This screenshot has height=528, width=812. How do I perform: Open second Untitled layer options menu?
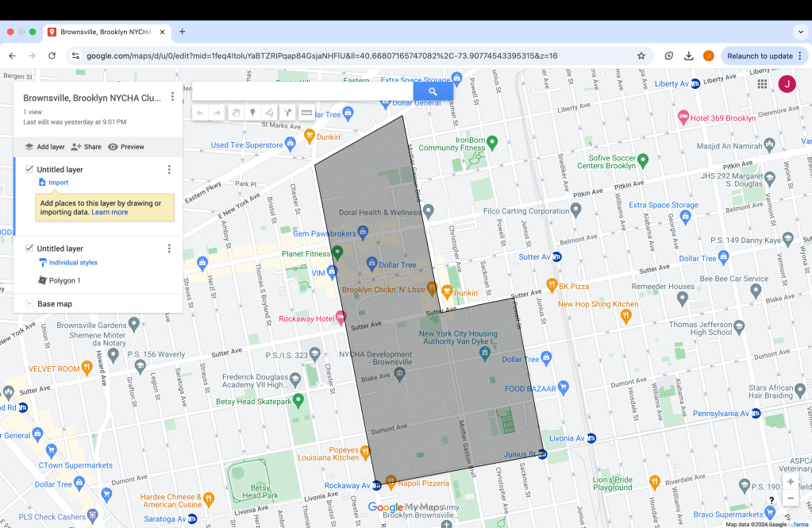[x=169, y=249]
